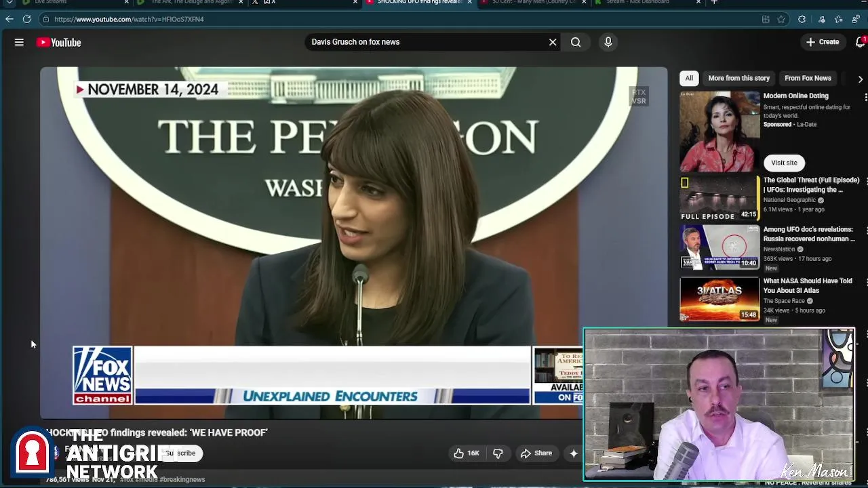Open Among UFO doc's revelations thumbnail
Image resolution: width=868 pixels, height=488 pixels.
point(719,247)
